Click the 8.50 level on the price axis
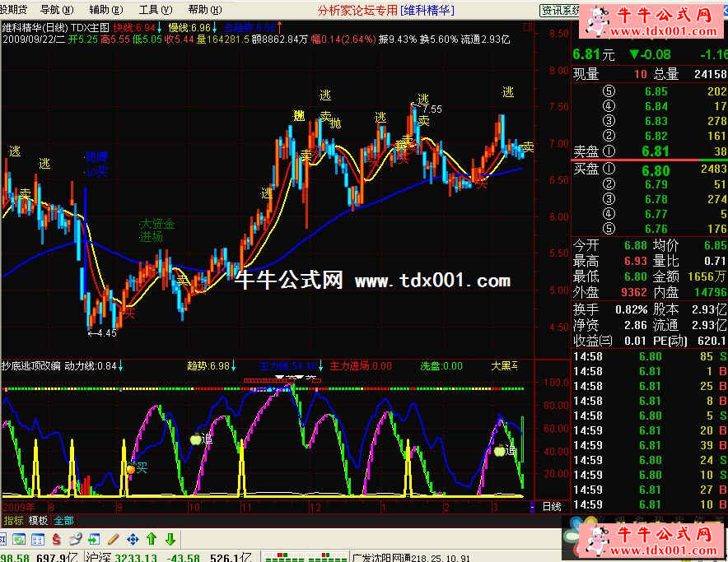 [x=558, y=34]
